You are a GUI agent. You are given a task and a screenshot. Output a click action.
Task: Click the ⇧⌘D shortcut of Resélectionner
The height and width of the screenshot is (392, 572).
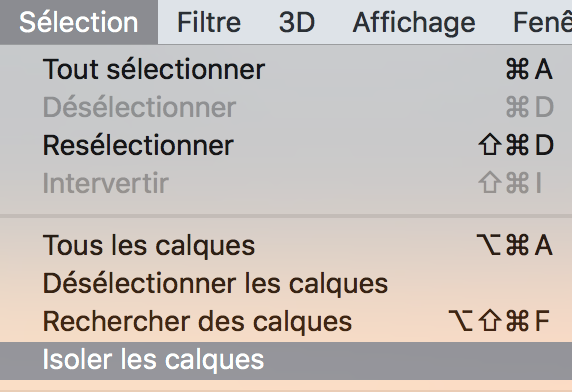[x=516, y=145]
